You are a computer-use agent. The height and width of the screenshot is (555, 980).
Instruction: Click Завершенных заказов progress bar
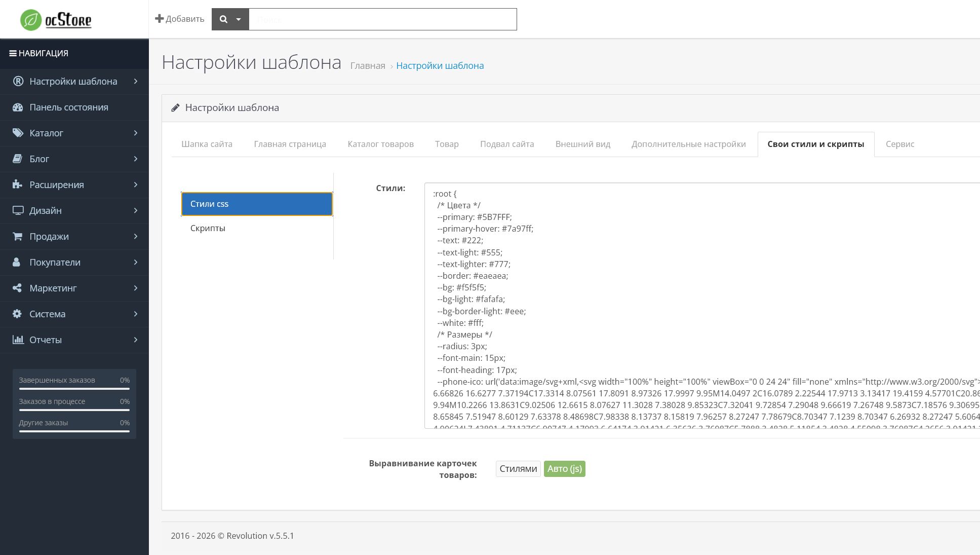[x=74, y=389]
